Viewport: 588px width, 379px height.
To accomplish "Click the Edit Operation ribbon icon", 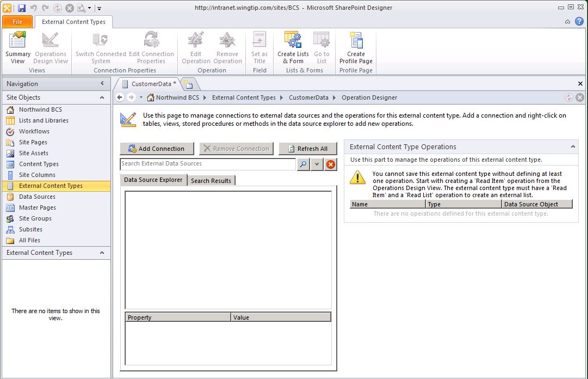I will pyautogui.click(x=196, y=48).
